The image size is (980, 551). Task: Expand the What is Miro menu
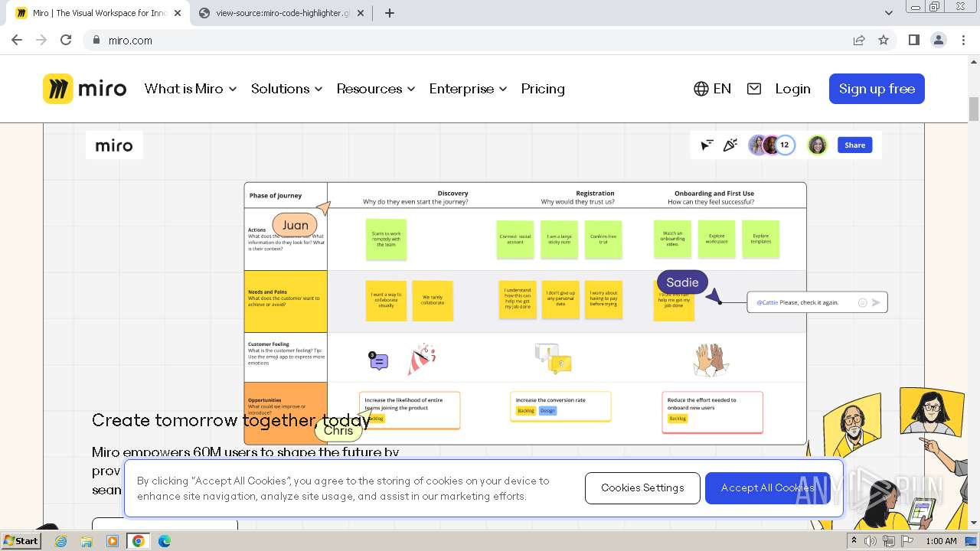tap(191, 89)
